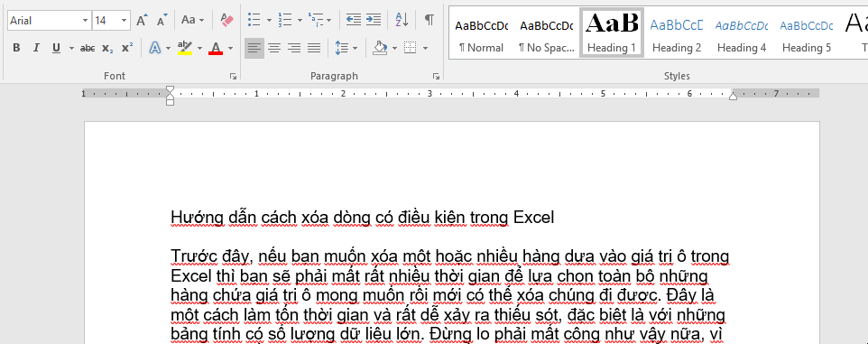868x344 pixels.
Task: Apply paragraph shading with paint bucket
Action: click(380, 48)
